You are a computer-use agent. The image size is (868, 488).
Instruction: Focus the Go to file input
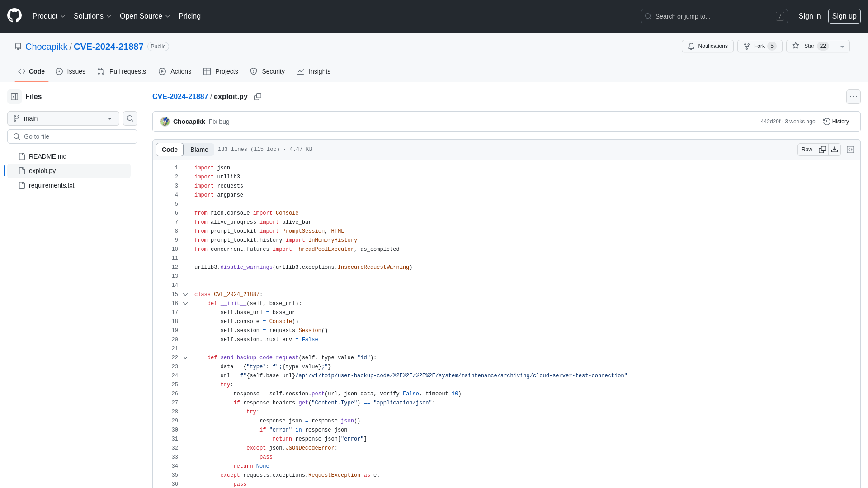[72, 136]
